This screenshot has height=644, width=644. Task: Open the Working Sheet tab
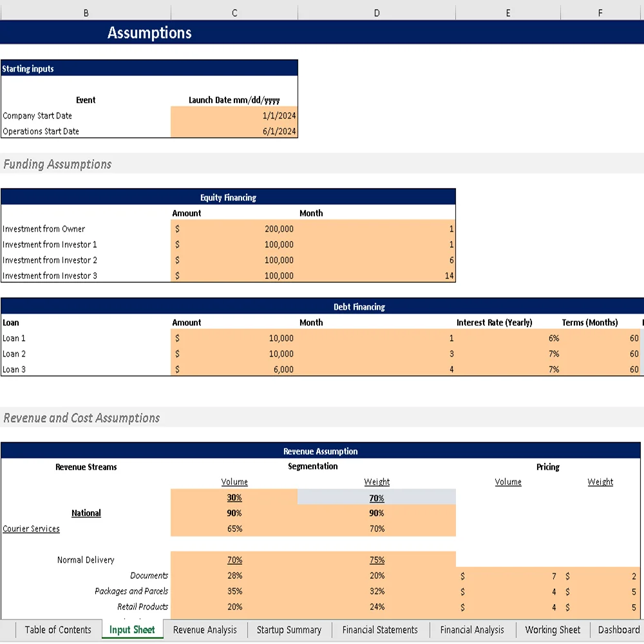[x=553, y=630]
